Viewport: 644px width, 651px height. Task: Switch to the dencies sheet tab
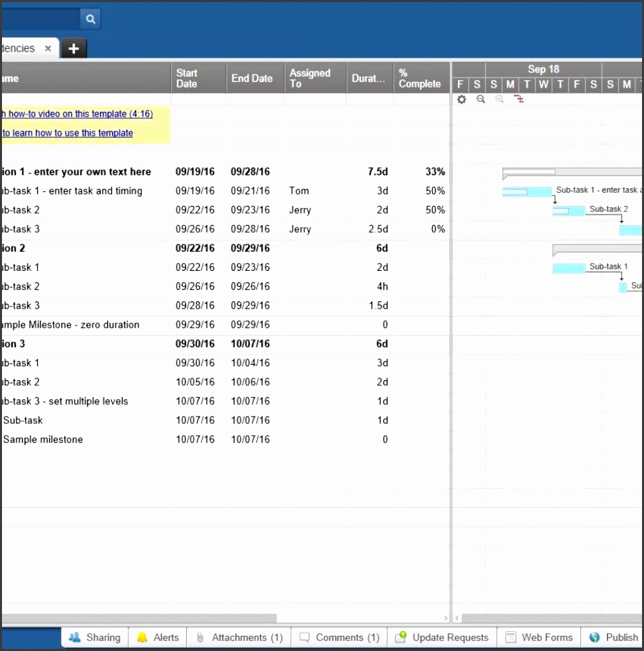tap(20, 48)
